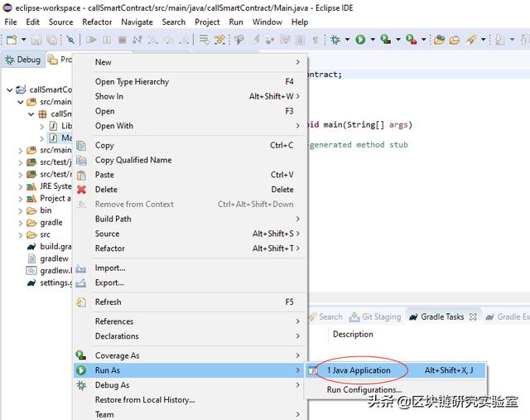Choose 1 Java Application from submenu
The width and height of the screenshot is (530, 420).
[x=396, y=370]
